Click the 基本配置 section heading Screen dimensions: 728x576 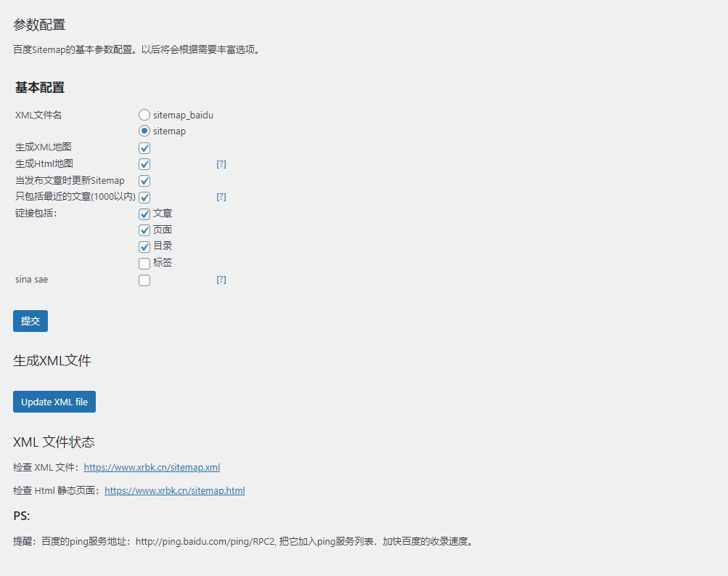tap(38, 87)
